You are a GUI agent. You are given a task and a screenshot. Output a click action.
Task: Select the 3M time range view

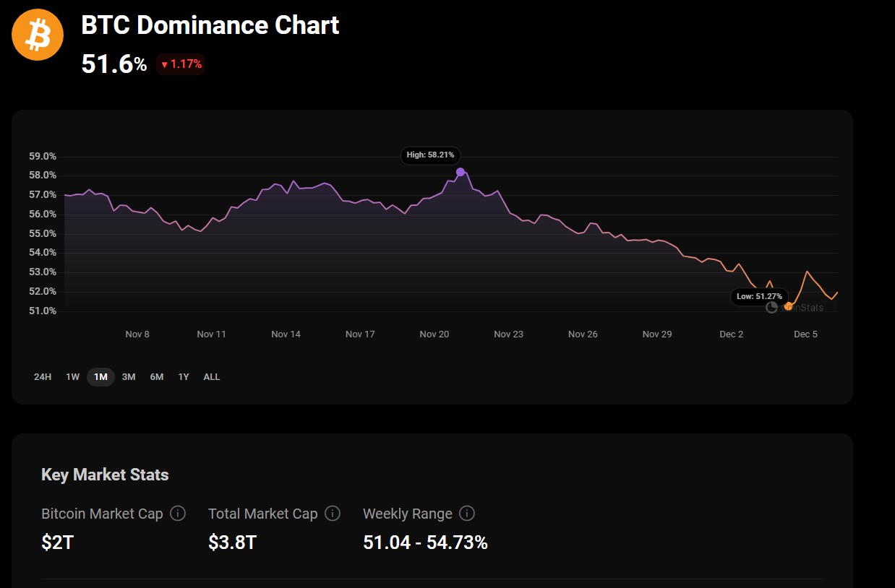coord(129,376)
